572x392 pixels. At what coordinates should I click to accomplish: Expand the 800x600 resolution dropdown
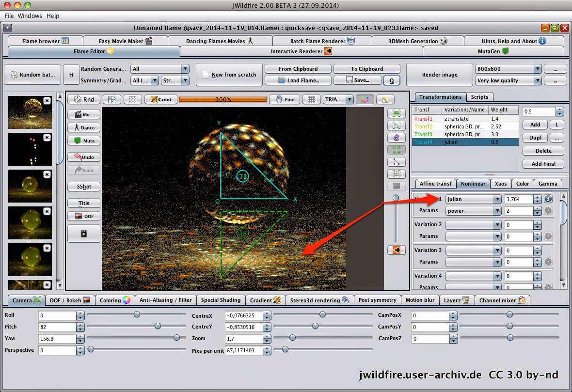(x=508, y=68)
